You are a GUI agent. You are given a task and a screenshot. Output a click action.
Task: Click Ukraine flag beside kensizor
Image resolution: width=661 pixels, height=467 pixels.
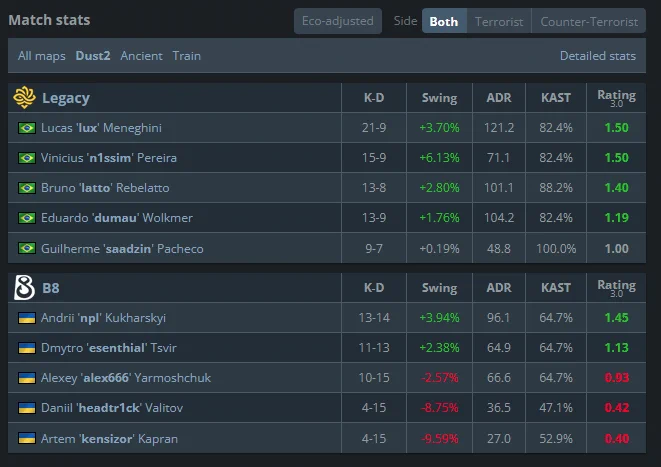point(27,439)
